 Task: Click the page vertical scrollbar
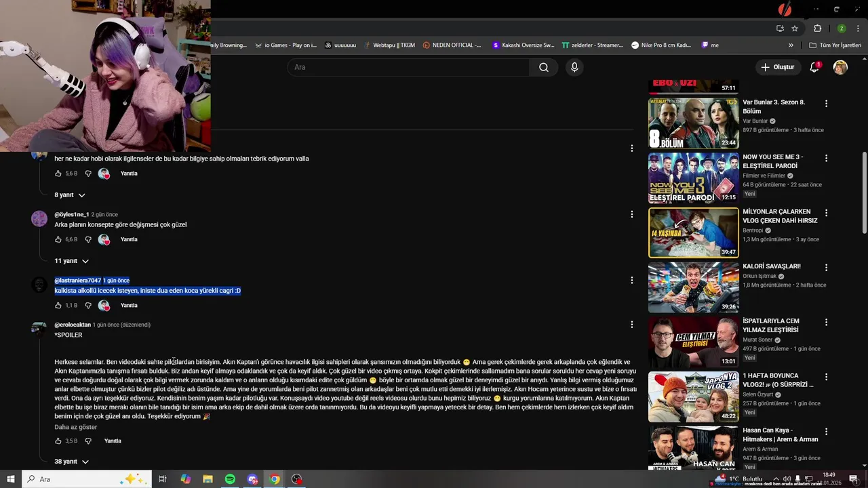click(864, 193)
